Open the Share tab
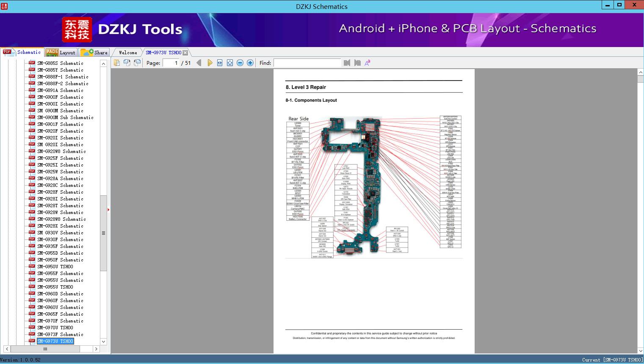The height and width of the screenshot is (364, 644). pos(94,53)
